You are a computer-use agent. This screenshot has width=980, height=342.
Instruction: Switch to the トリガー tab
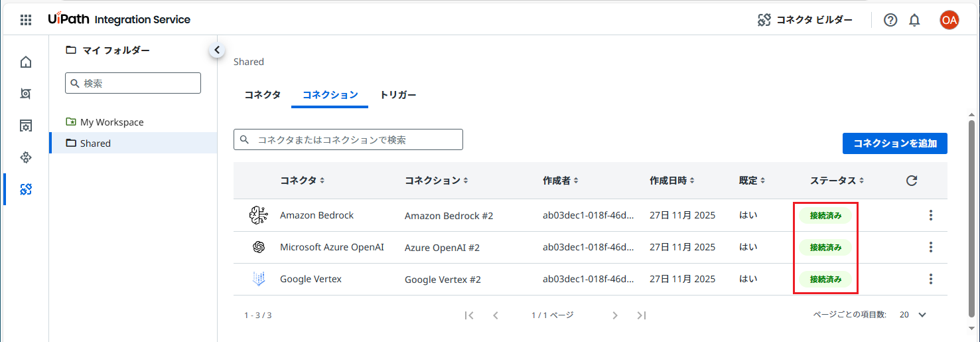(398, 95)
